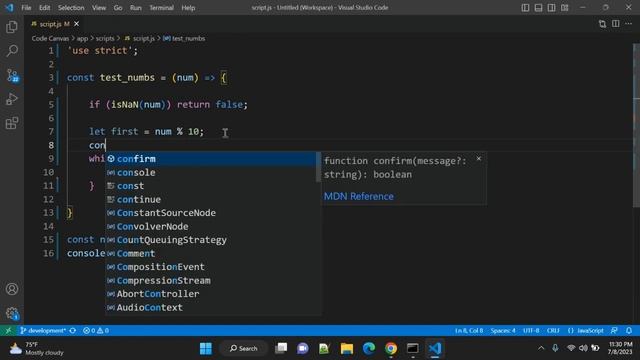Choose Comment from suggestions
640x360 pixels.
[x=211, y=253]
